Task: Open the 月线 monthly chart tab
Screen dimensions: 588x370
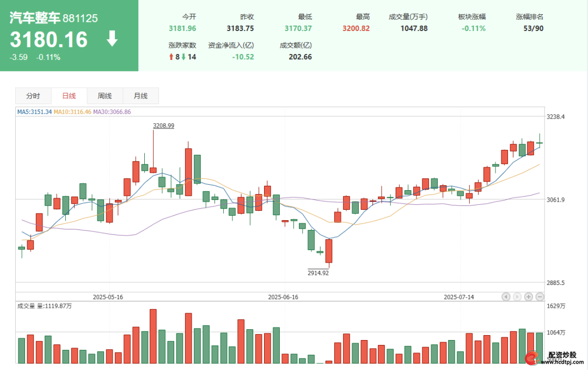Action: click(140, 96)
